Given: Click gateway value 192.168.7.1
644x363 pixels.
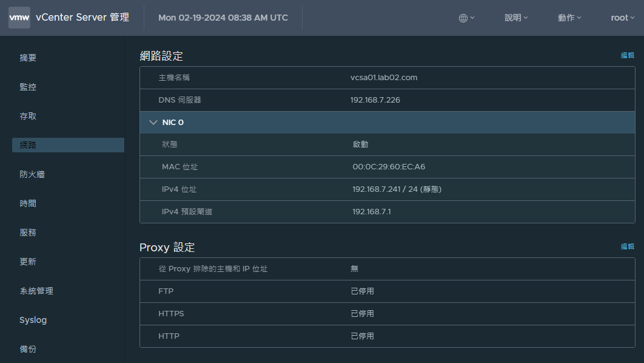Looking at the screenshot, I should 371,212.
